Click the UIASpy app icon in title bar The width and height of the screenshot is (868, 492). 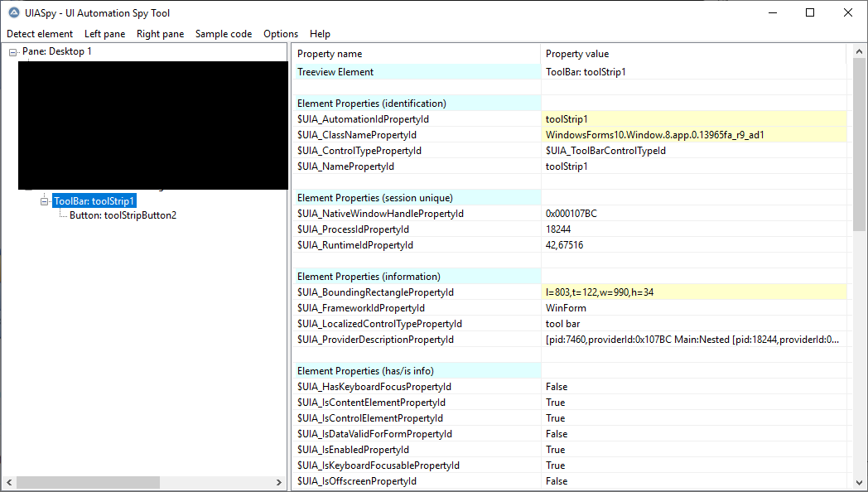pos(14,12)
